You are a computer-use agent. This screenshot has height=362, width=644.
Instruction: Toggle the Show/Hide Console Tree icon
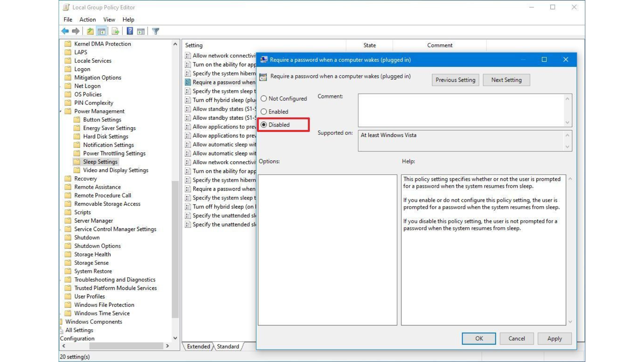point(102,31)
